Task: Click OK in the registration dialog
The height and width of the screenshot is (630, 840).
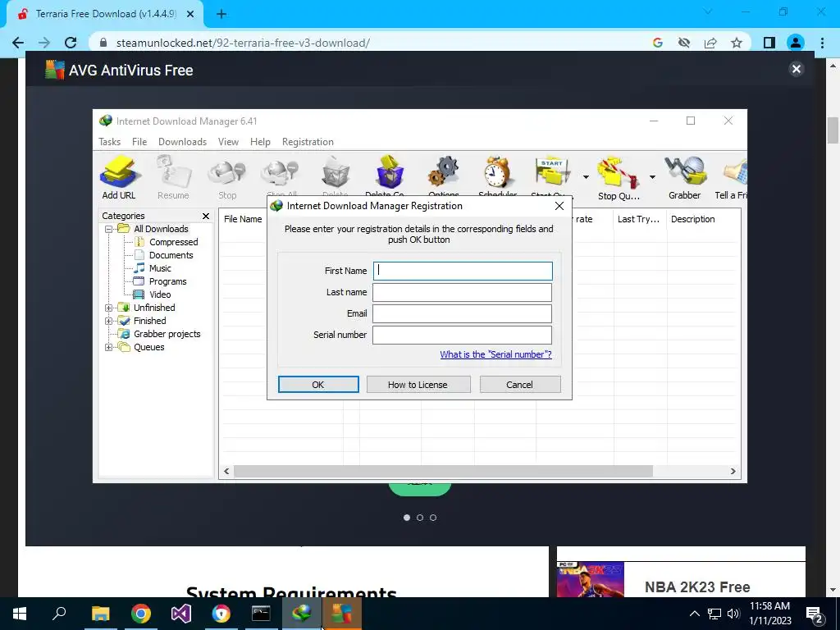Action: point(318,385)
